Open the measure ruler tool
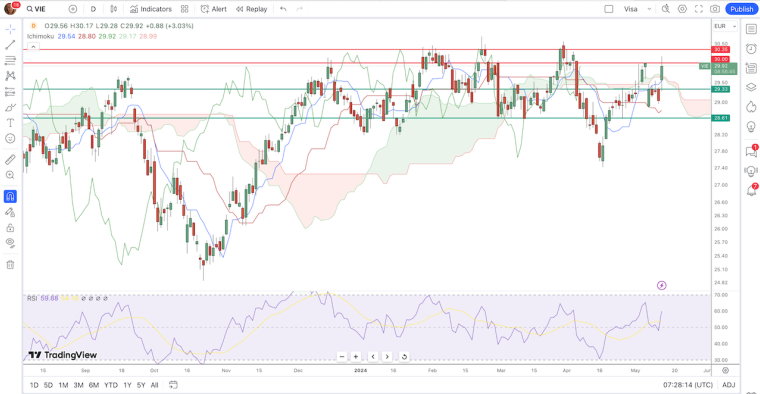 pyautogui.click(x=10, y=159)
